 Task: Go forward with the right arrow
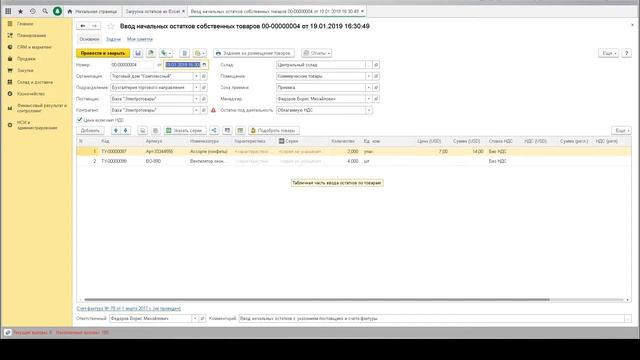pos(95,26)
